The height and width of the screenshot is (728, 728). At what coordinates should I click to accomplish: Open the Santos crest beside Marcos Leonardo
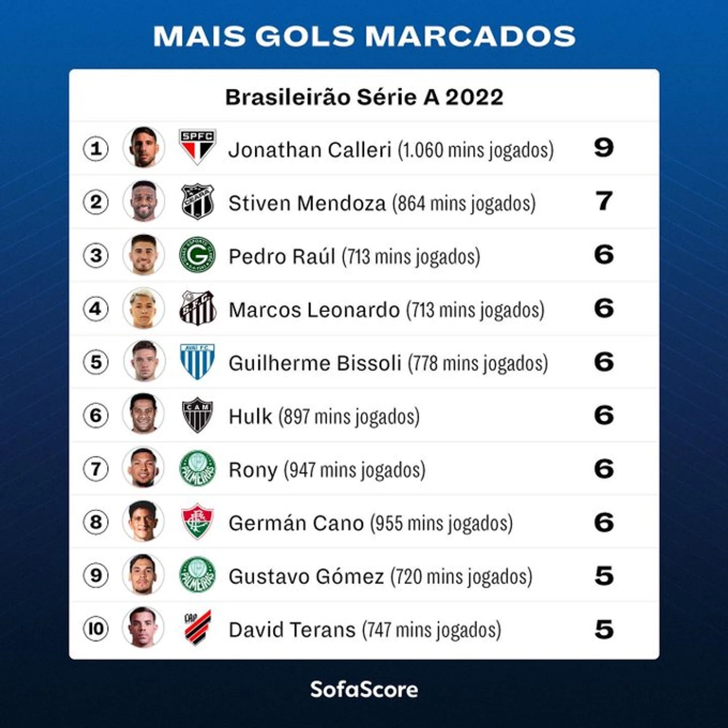[x=197, y=308]
